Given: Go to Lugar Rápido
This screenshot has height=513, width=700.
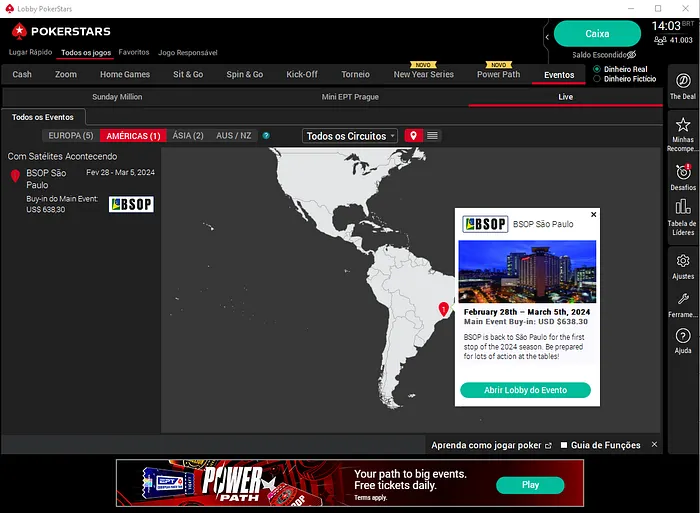Looking at the screenshot, I should (x=30, y=52).
